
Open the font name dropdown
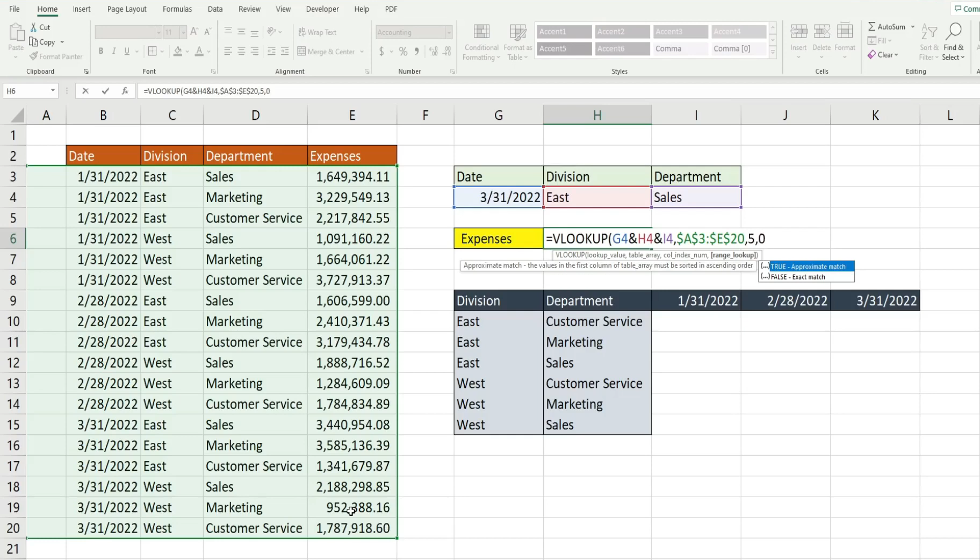tap(158, 32)
